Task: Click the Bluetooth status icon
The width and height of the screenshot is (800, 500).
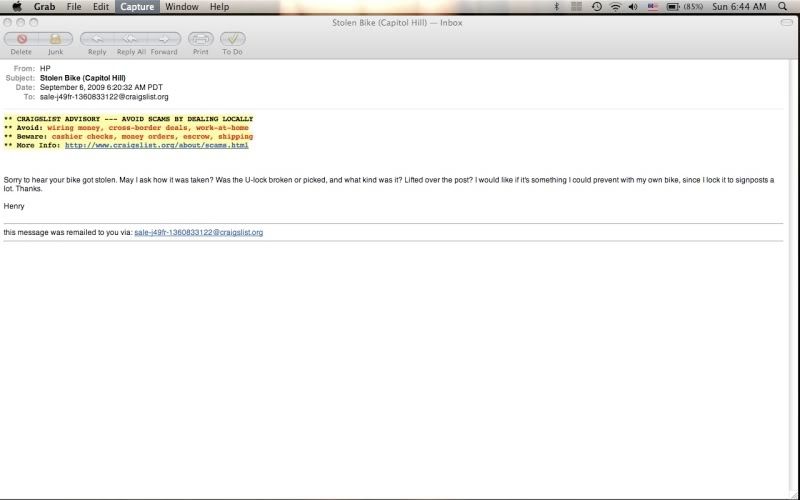Action: coord(556,7)
